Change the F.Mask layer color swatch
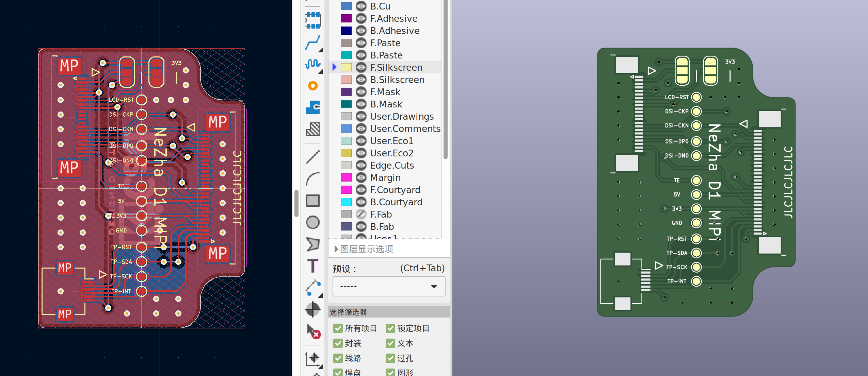 (x=346, y=92)
